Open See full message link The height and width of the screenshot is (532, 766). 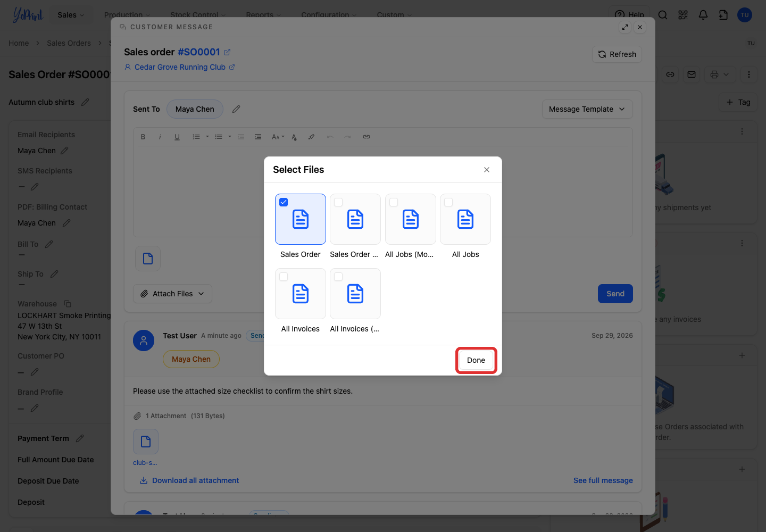(x=603, y=480)
